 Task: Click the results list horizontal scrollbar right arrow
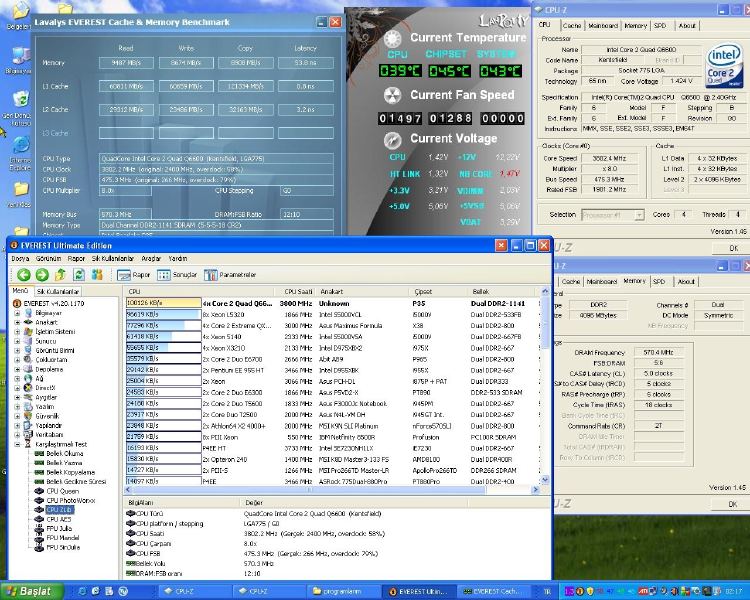pos(535,490)
